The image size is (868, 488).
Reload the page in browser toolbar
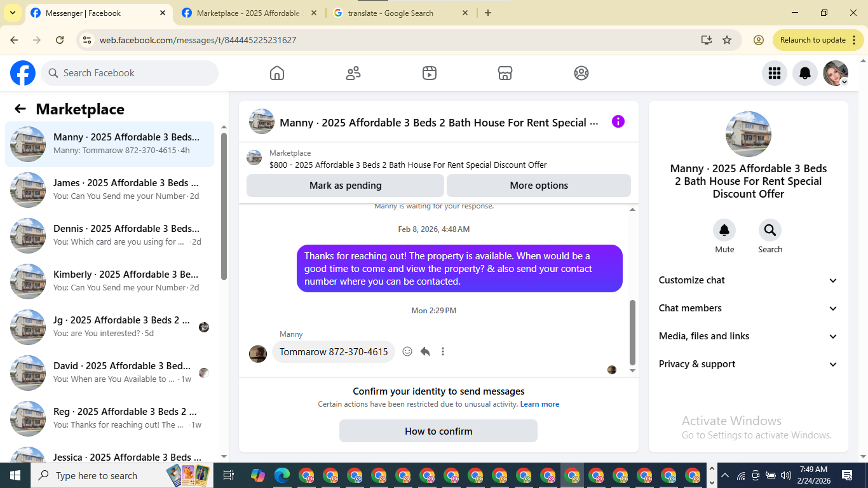click(60, 40)
